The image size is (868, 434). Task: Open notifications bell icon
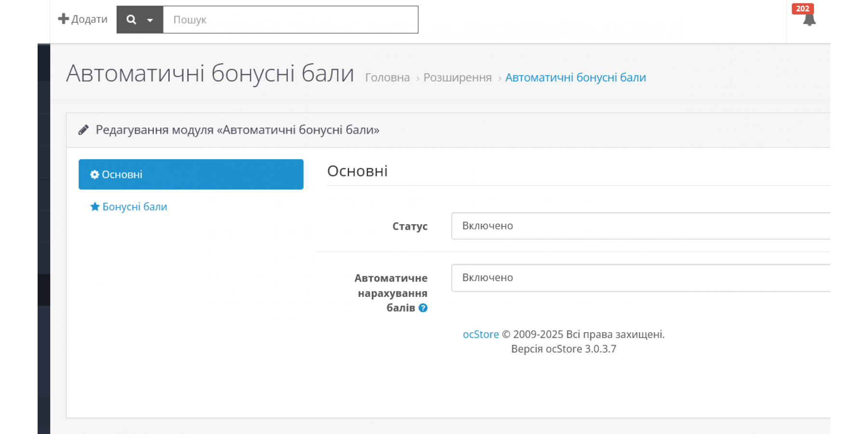tap(809, 20)
